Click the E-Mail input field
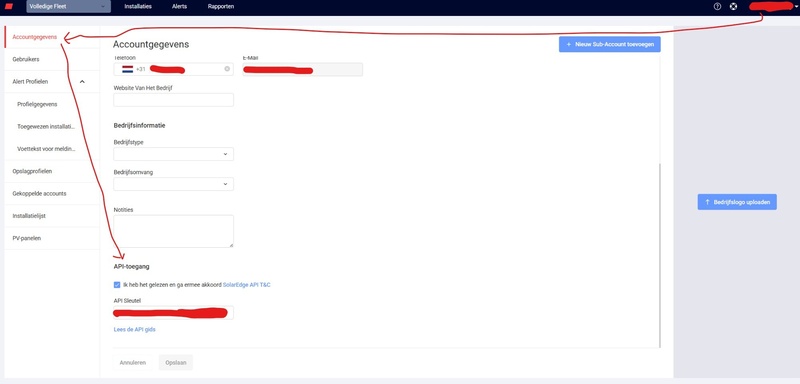 [303, 69]
